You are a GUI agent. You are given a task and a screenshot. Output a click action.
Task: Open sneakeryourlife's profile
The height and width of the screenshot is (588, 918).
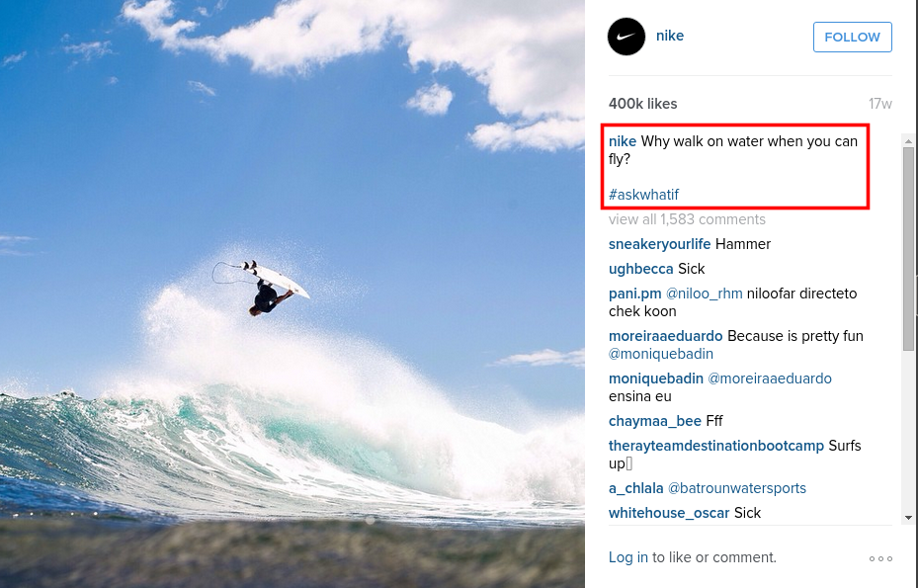point(659,244)
